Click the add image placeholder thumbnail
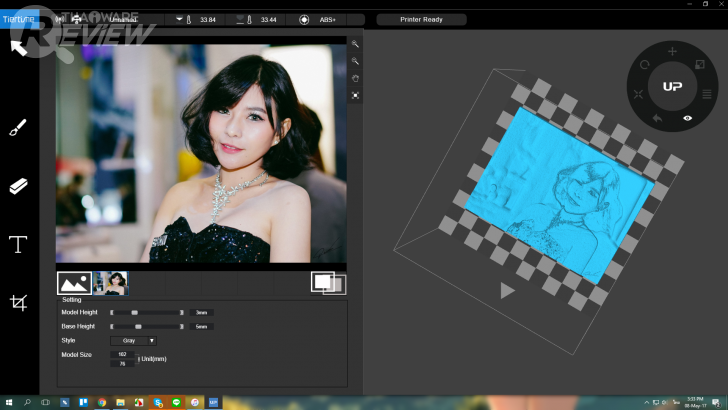 point(74,283)
